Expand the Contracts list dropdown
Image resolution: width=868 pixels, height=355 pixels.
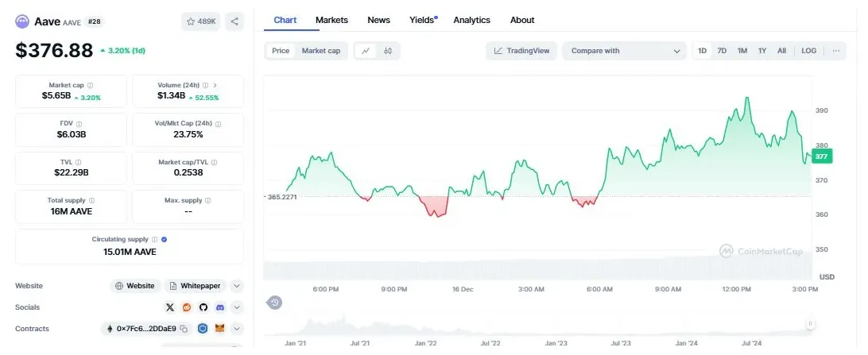236,329
